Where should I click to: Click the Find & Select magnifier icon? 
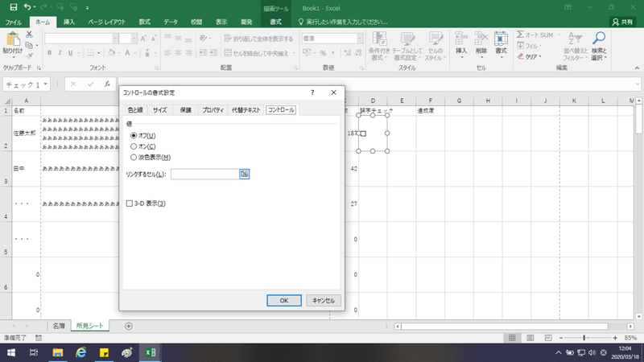599,38
